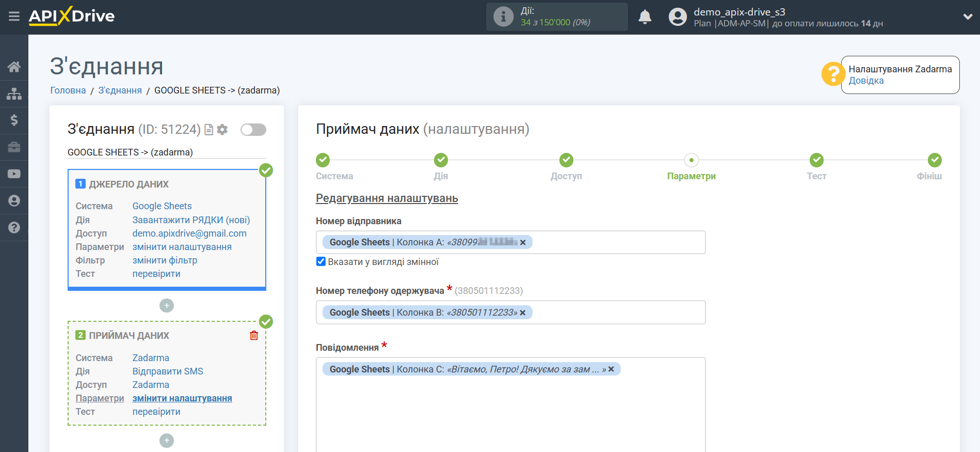980x452 pixels.
Task: Open the help question sidebar icon
Action: (14, 228)
